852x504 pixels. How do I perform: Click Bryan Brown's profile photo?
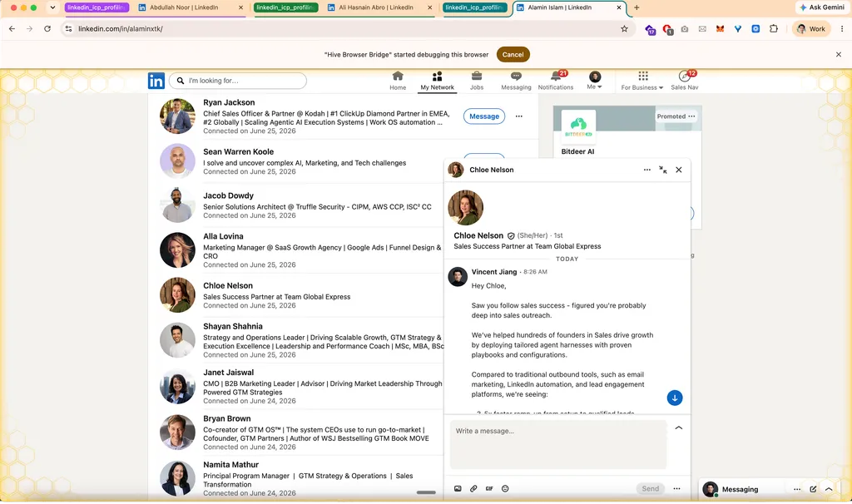click(x=177, y=432)
